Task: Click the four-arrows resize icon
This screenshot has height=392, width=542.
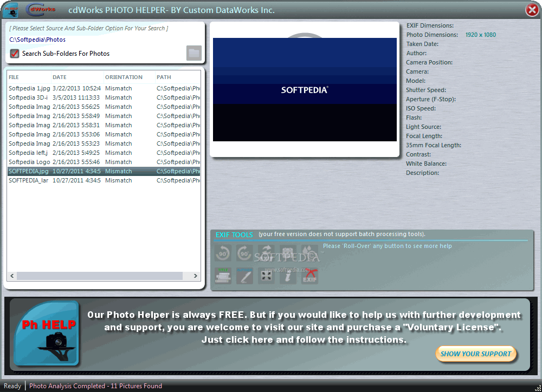Action: tap(266, 276)
